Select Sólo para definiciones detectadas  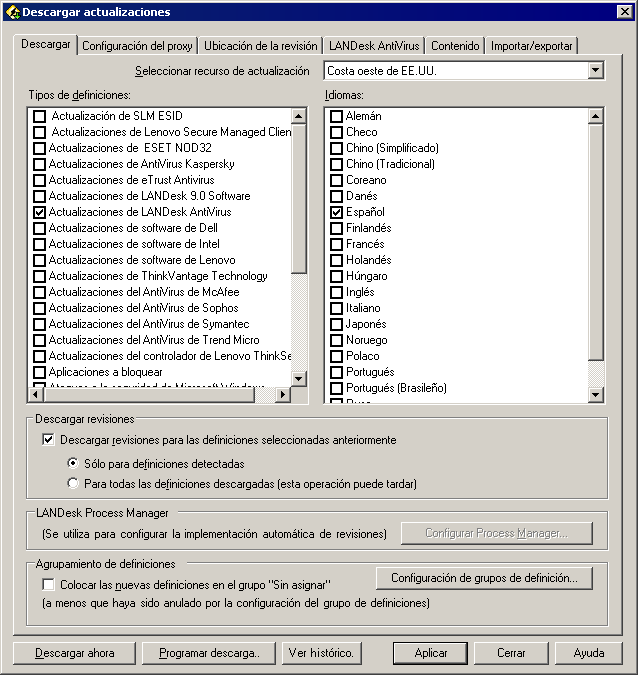(x=73, y=463)
